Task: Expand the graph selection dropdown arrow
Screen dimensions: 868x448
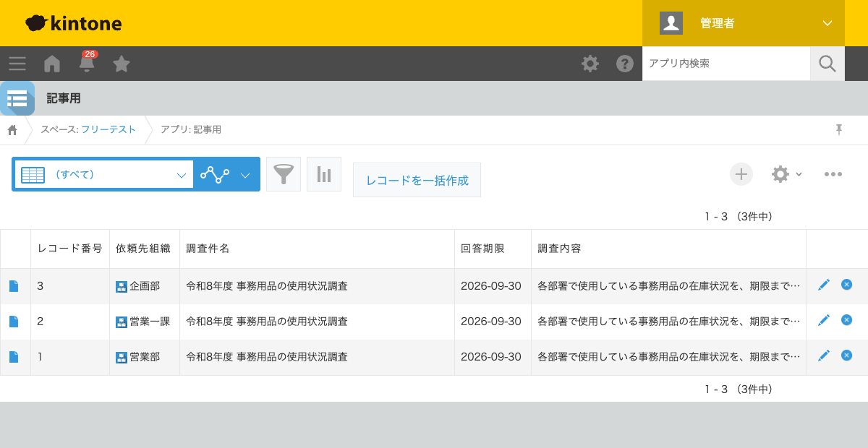Action: [245, 175]
